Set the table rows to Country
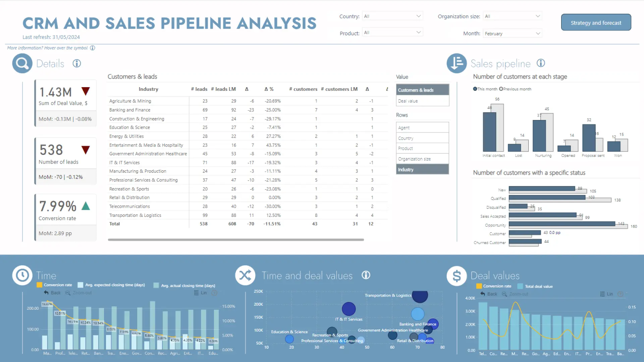644x362 pixels. pyautogui.click(x=423, y=138)
